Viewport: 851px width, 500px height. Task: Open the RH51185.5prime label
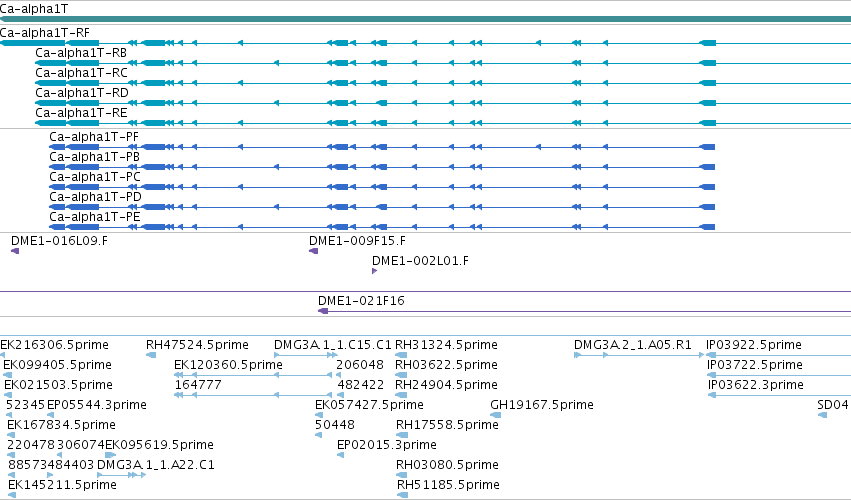[x=449, y=485]
